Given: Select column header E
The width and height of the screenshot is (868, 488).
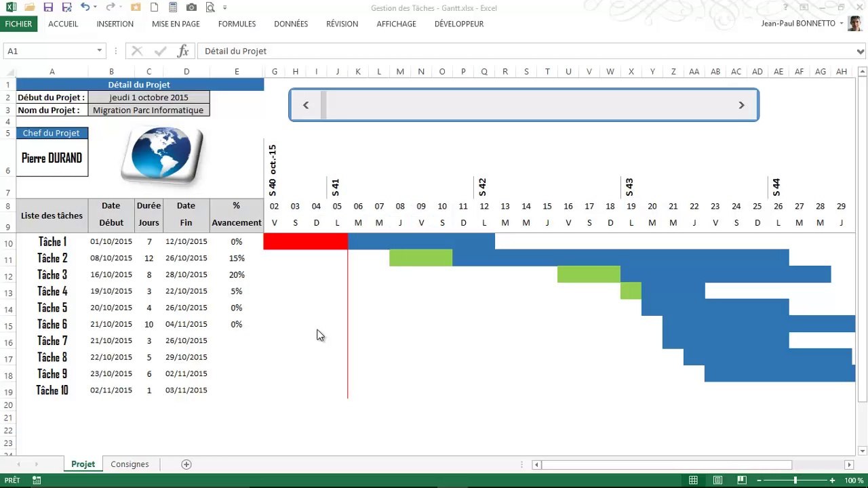Looking at the screenshot, I should pos(237,71).
